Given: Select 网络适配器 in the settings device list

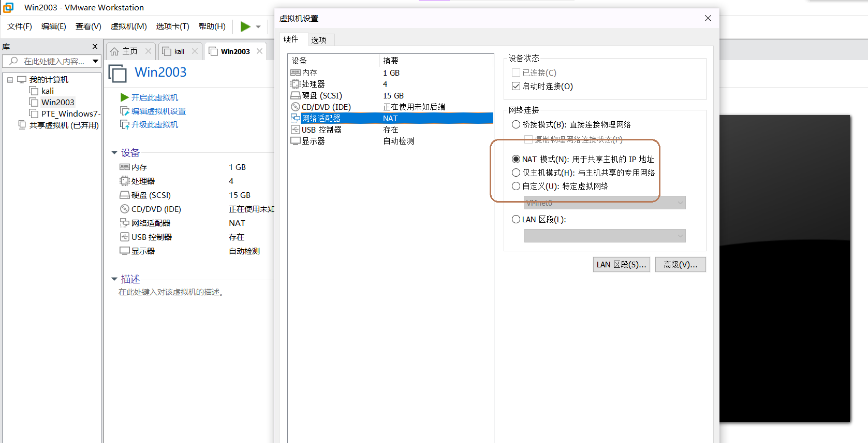Looking at the screenshot, I should click(x=391, y=119).
